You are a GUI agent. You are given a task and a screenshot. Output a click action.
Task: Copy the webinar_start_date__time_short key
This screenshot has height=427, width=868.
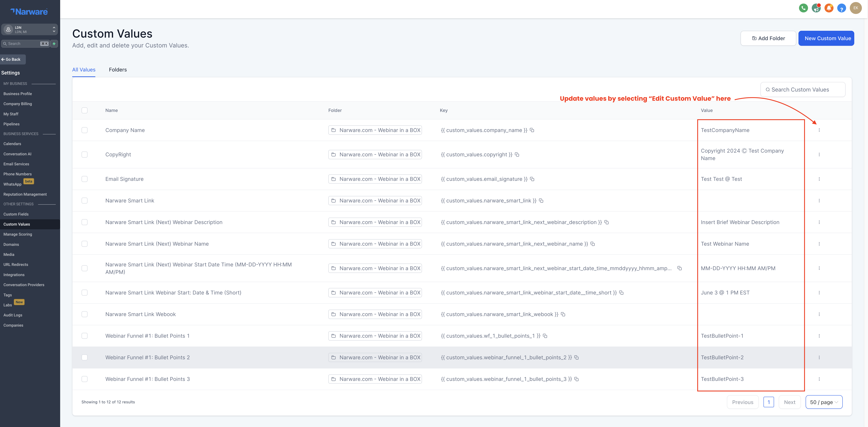point(621,293)
